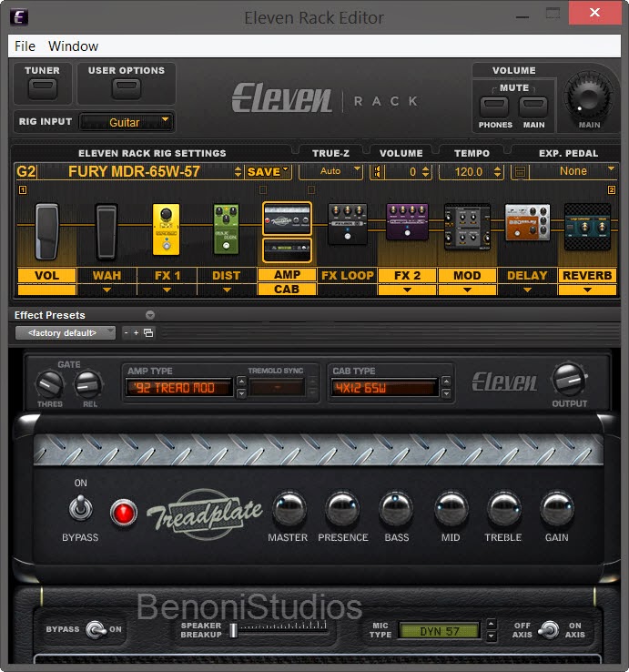Toggle the TUNER button

[x=43, y=88]
